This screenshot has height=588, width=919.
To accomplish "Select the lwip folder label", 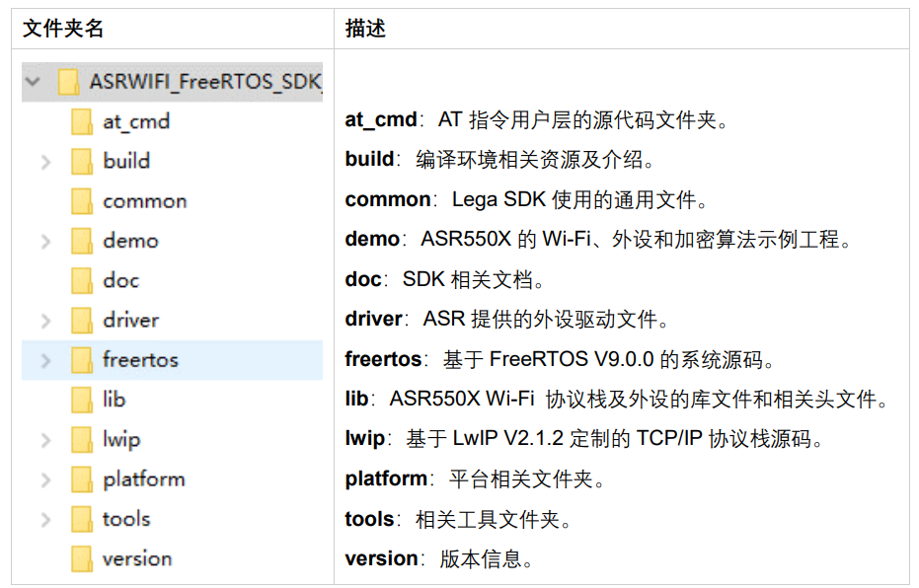I will (x=122, y=440).
